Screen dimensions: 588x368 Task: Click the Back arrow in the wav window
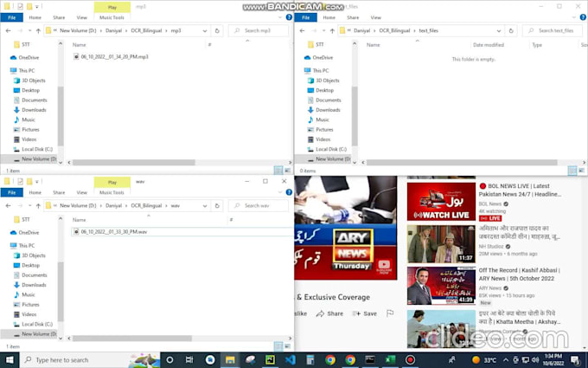pos(7,206)
